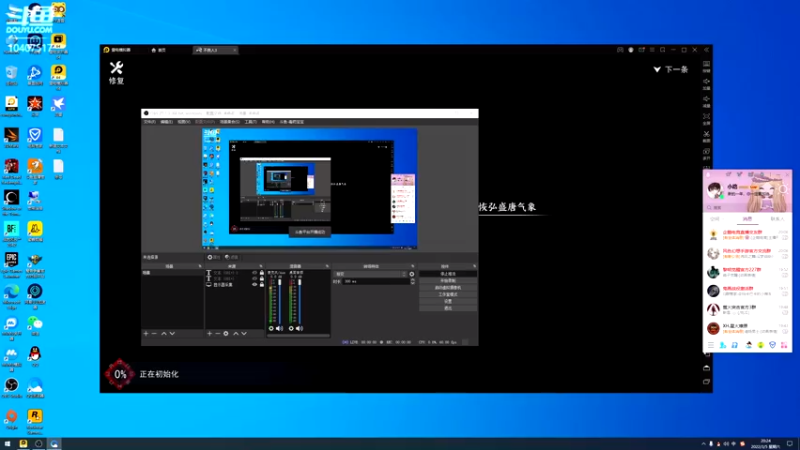Screen dimensions: 800x450
Task: Remove the selected scene with minus icon
Action: 155,334
